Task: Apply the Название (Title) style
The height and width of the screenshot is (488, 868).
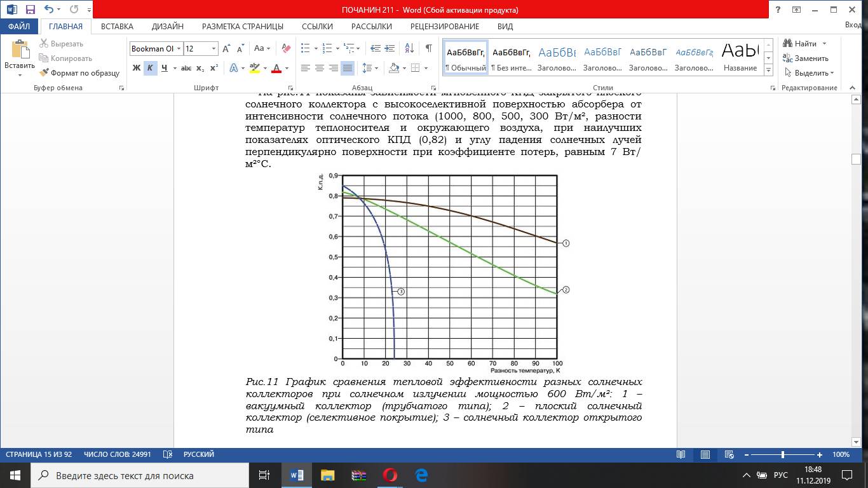Action: (x=740, y=58)
